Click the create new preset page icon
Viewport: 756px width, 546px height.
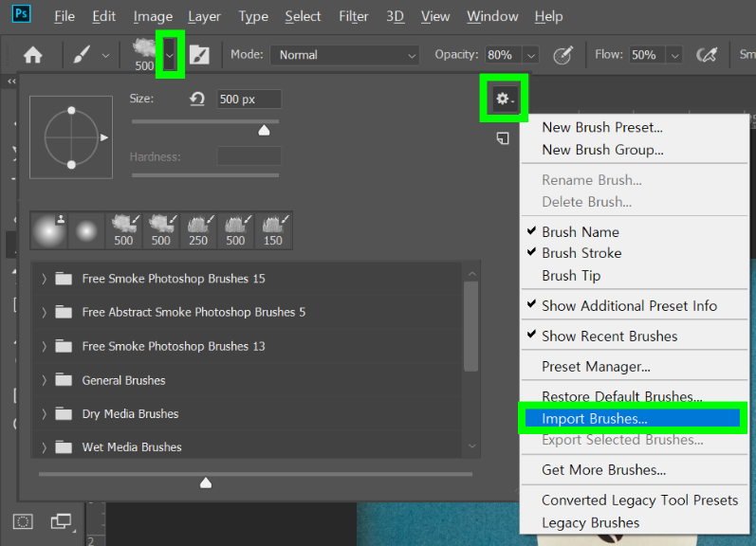click(503, 138)
